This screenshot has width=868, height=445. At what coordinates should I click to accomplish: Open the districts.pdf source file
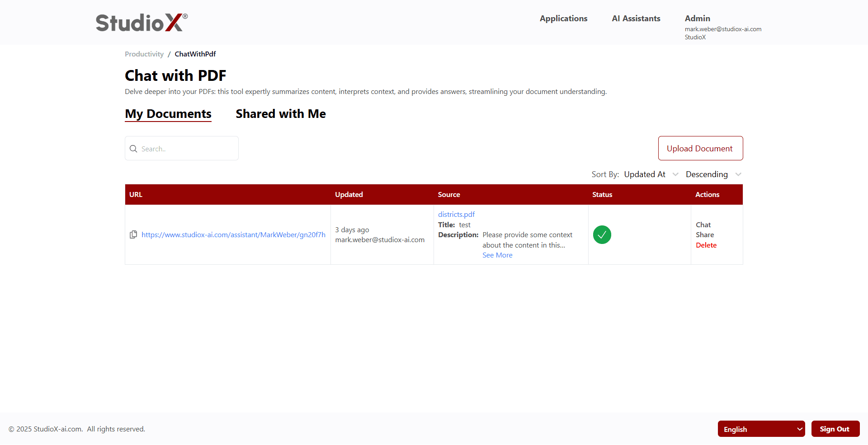456,214
